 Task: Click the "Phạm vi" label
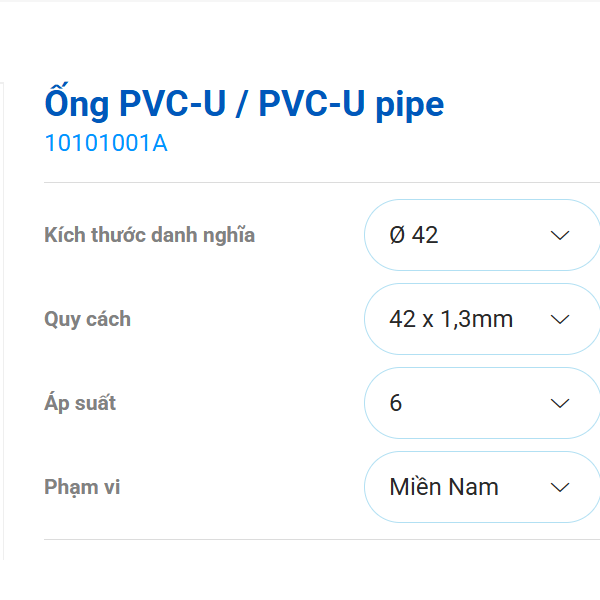83,488
